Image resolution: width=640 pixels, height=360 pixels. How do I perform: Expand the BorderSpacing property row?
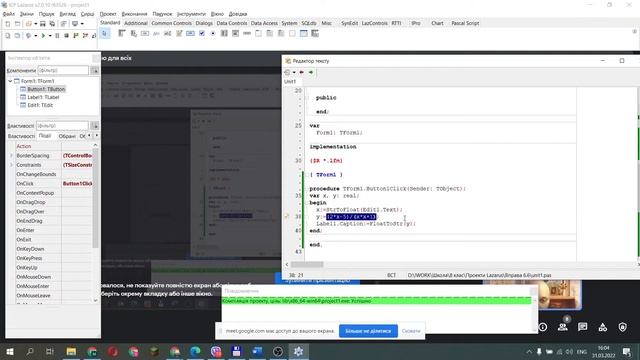pyautogui.click(x=11, y=156)
